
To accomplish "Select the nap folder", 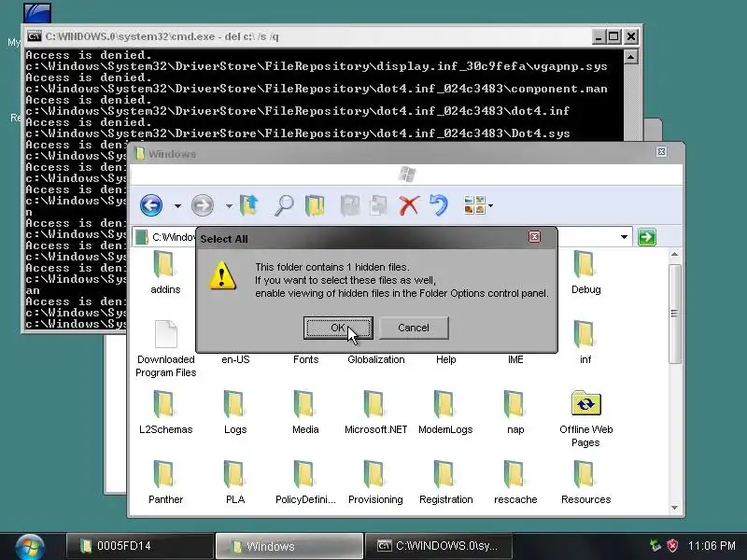I will (515, 413).
